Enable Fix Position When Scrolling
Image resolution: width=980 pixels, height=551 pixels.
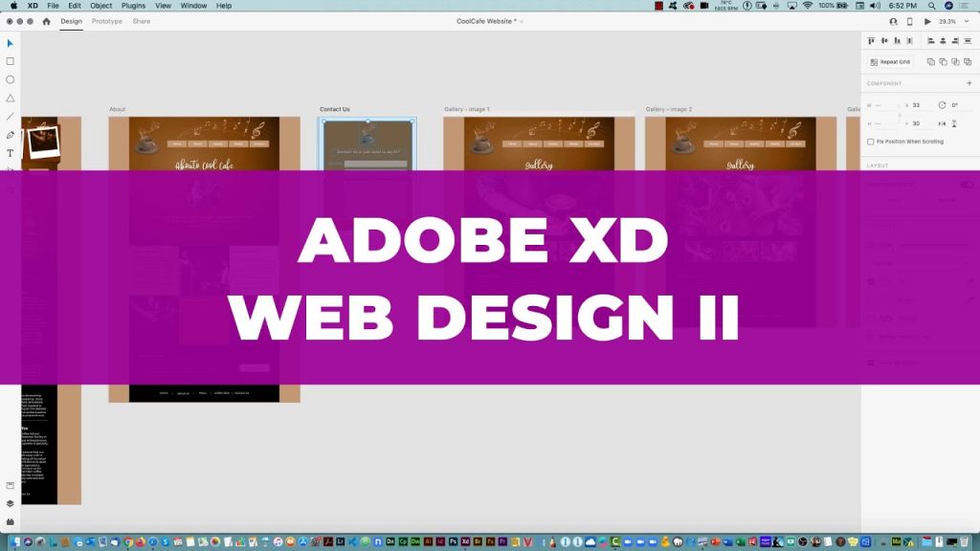[870, 142]
